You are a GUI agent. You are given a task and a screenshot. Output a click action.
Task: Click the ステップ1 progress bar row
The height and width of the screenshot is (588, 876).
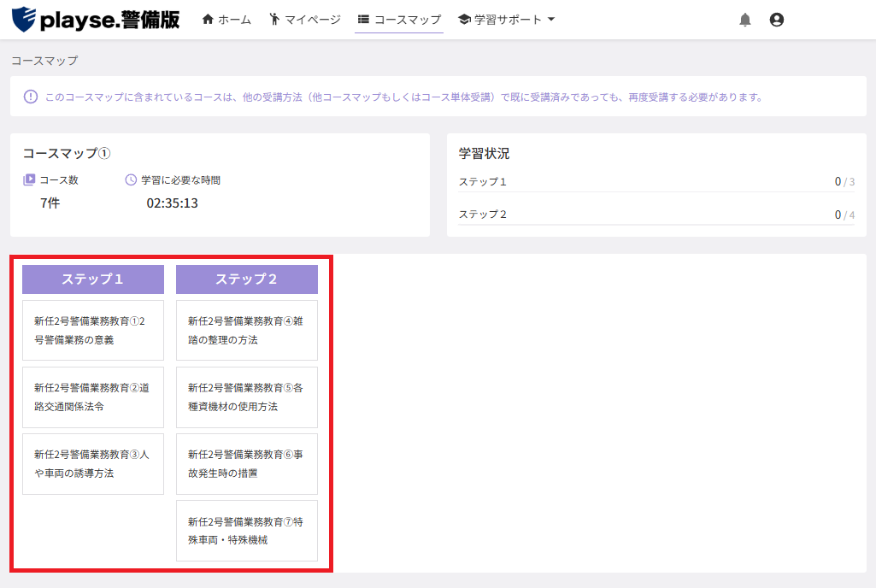656,184
